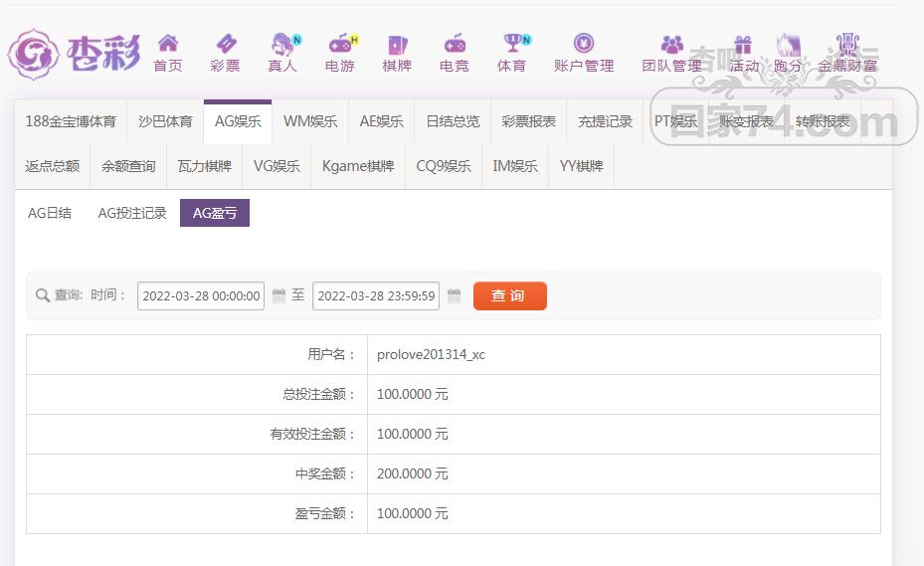The image size is (924, 566).
Task: Open calendar picker for end date
Action: pyautogui.click(x=454, y=295)
